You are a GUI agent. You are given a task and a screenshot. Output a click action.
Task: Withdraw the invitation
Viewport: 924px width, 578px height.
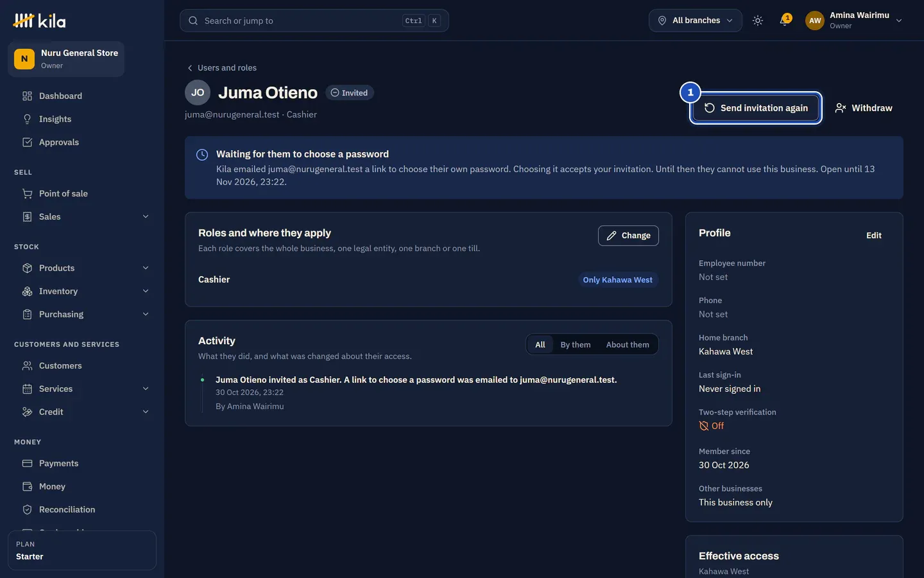tap(864, 108)
